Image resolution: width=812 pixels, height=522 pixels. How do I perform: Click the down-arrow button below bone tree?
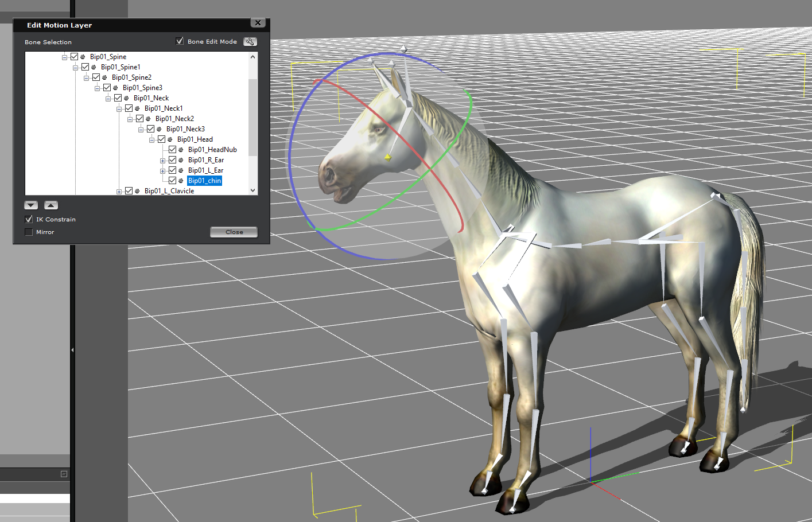point(31,205)
